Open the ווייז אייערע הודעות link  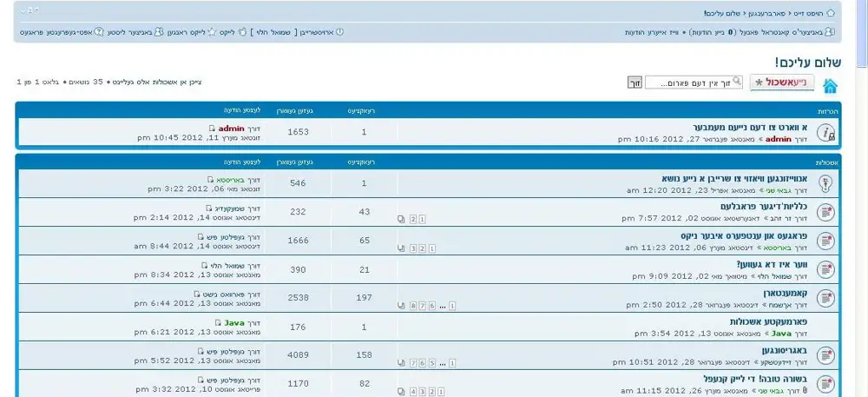[652, 32]
